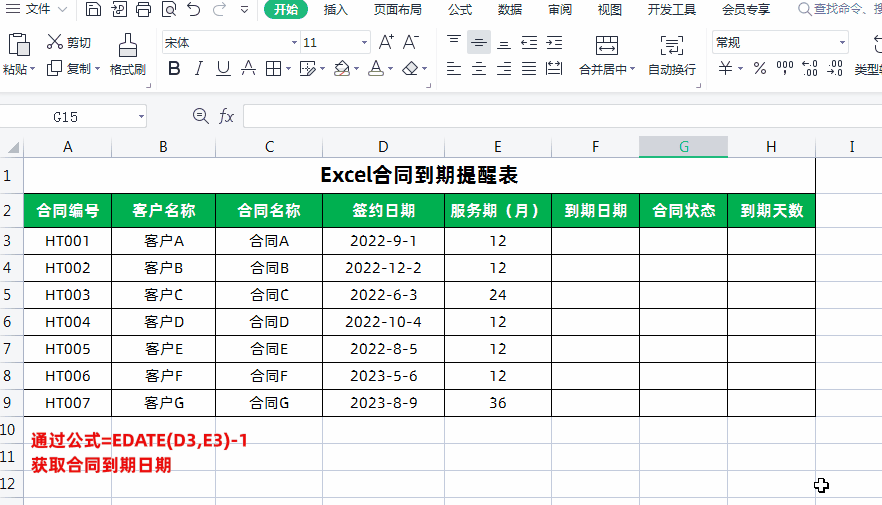The width and height of the screenshot is (882, 505).
Task: Click the Cut (剪切) button
Action: 69,42
